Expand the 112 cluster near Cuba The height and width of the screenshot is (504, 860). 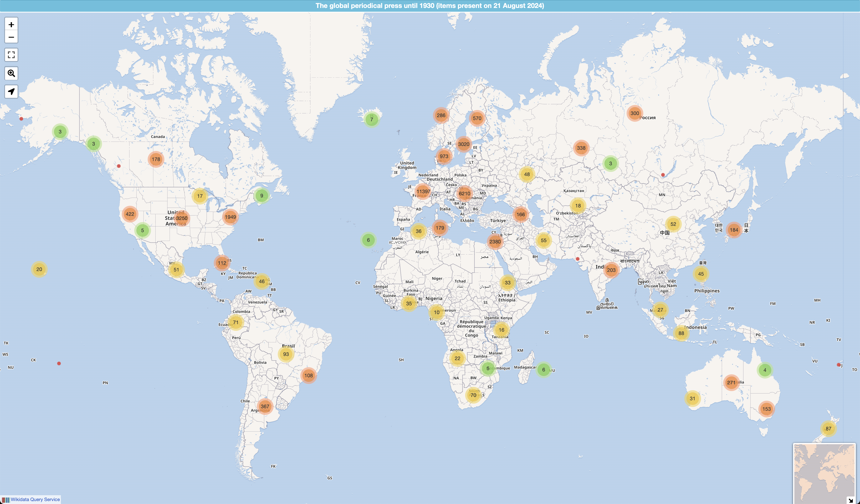pos(222,263)
